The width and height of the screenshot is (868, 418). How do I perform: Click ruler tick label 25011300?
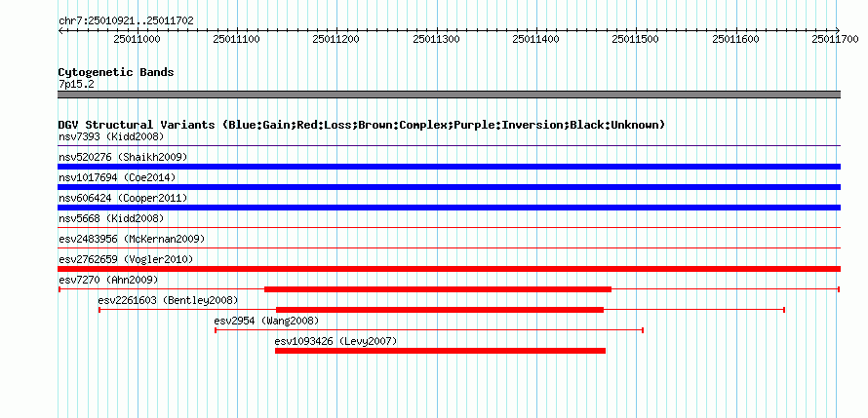pyautogui.click(x=436, y=39)
